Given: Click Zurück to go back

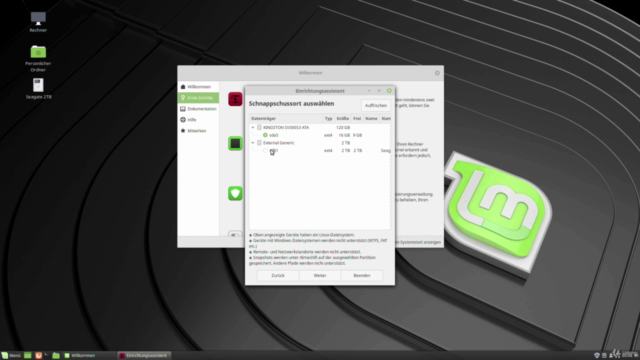Looking at the screenshot, I should [278, 276].
